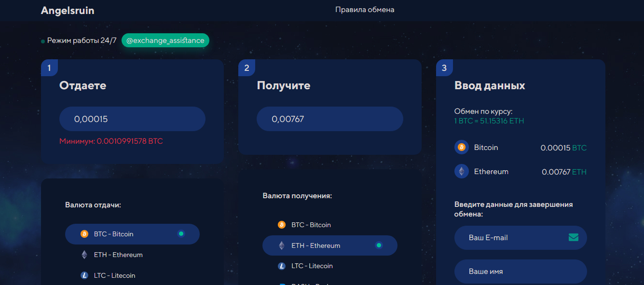Click Bitcoin icon in Валюта получения list
The image size is (644, 285).
point(282,225)
